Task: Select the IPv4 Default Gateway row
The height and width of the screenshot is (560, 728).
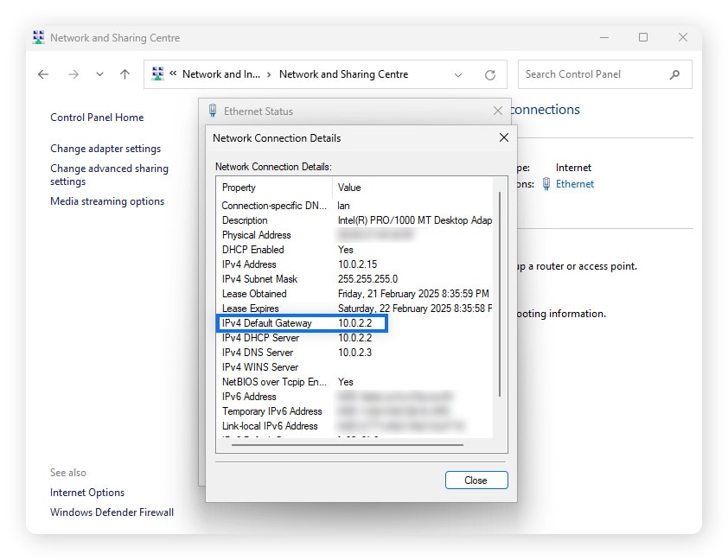Action: pyautogui.click(x=354, y=323)
